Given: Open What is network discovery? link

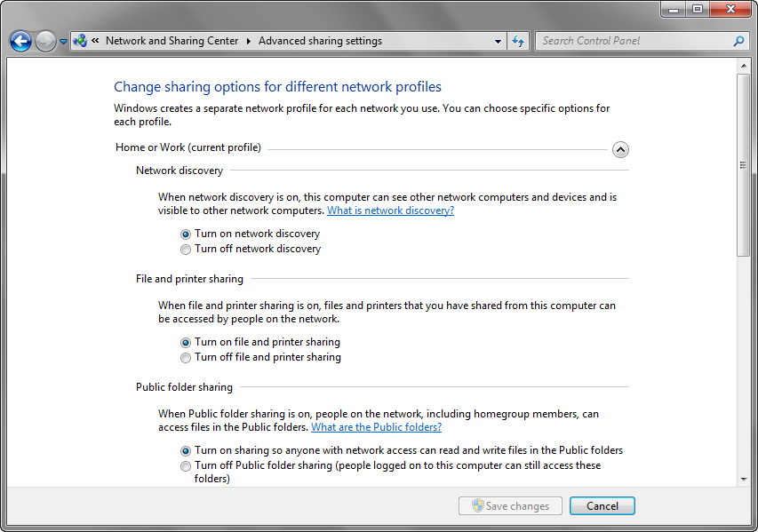Looking at the screenshot, I should click(391, 210).
